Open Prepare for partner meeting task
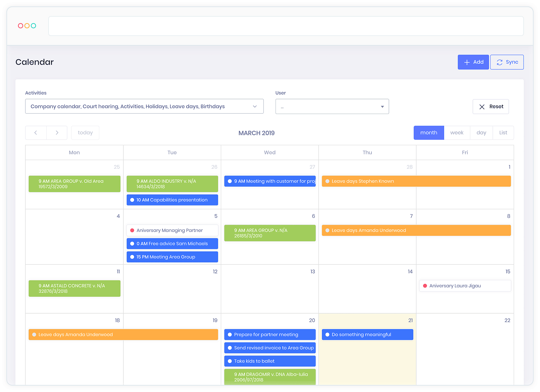 pyautogui.click(x=270, y=334)
